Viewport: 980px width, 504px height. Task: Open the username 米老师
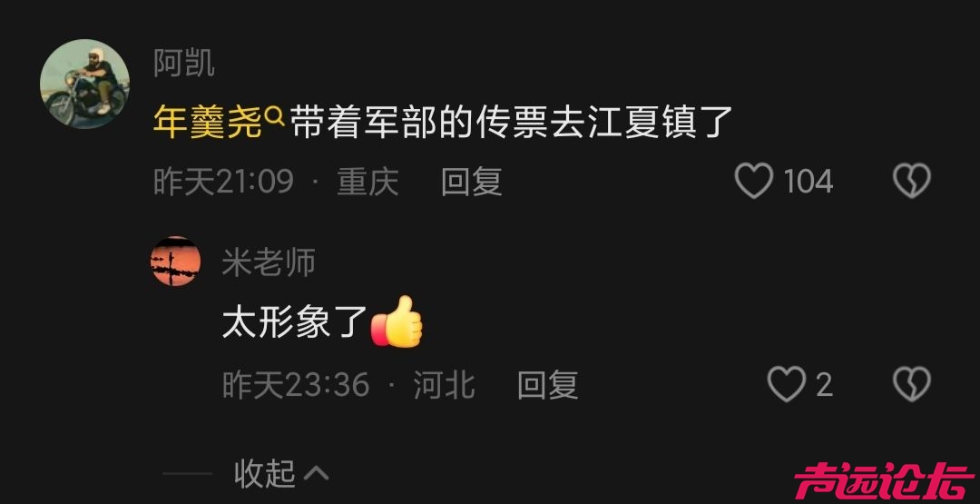(x=269, y=262)
